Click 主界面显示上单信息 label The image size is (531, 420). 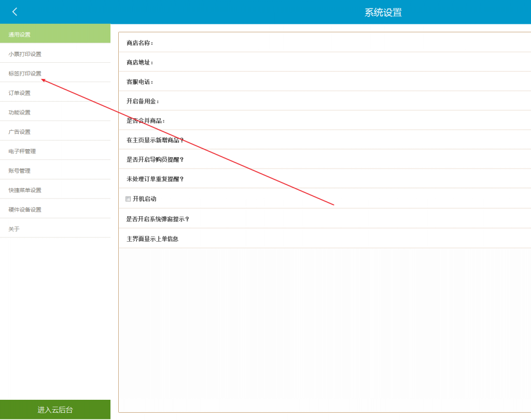[152, 239]
